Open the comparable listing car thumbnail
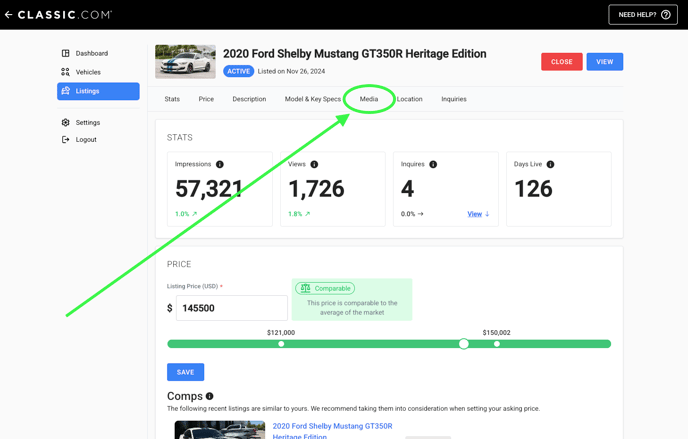This screenshot has width=688, height=439. click(x=220, y=430)
